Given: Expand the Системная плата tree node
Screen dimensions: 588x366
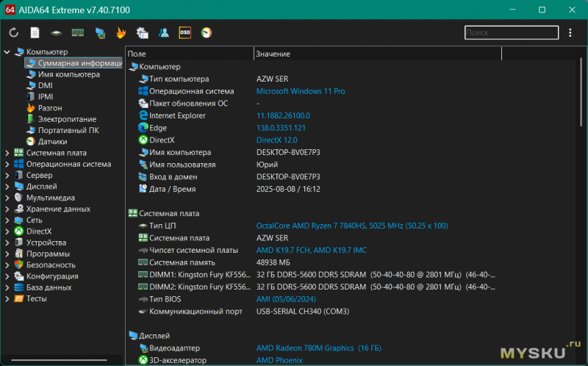Looking at the screenshot, I should (7, 153).
